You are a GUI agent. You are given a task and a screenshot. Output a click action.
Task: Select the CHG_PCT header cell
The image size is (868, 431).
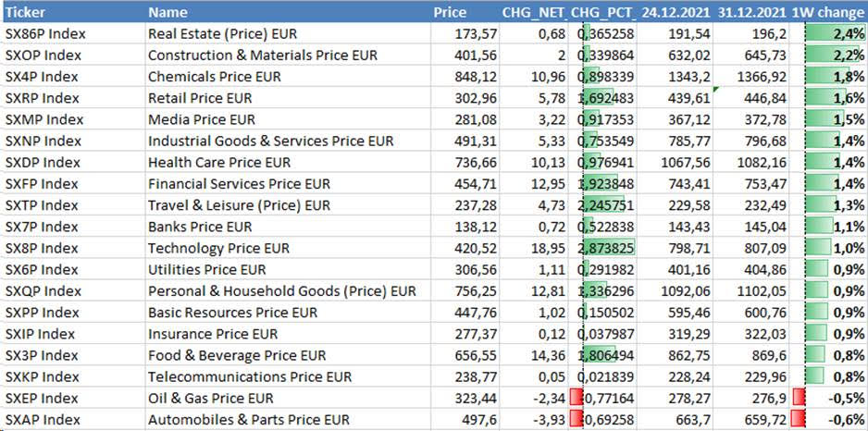click(601, 12)
